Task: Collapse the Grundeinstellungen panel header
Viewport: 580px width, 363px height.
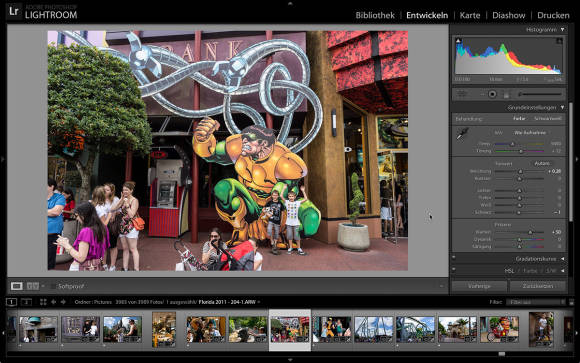Action: [562, 107]
